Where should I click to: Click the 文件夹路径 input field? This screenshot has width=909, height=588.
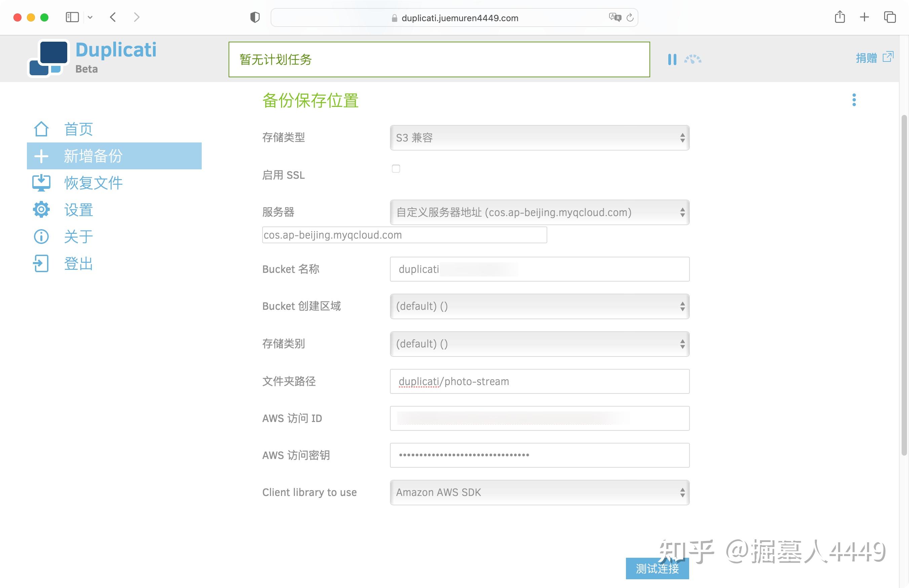539,381
